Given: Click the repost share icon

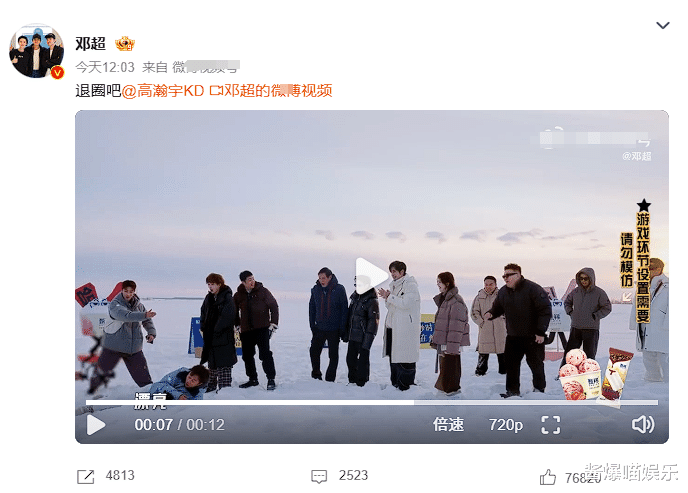Looking at the screenshot, I should 86,476.
